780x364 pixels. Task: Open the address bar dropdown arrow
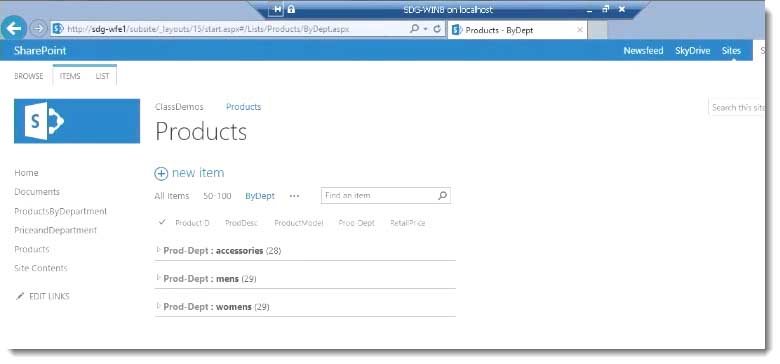[425, 29]
